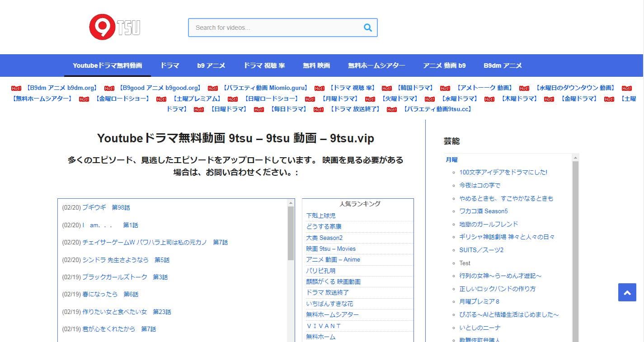Open ranking item 大奥 Season2

[x=324, y=238]
